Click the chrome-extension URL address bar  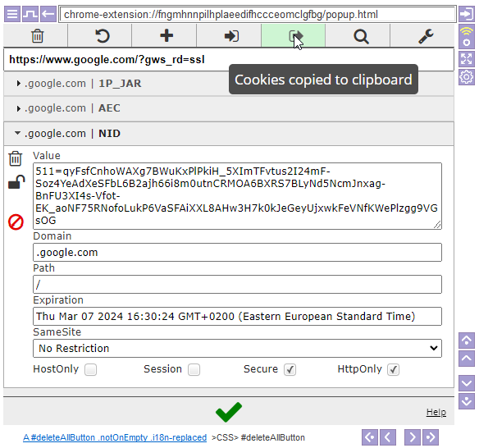(x=258, y=15)
